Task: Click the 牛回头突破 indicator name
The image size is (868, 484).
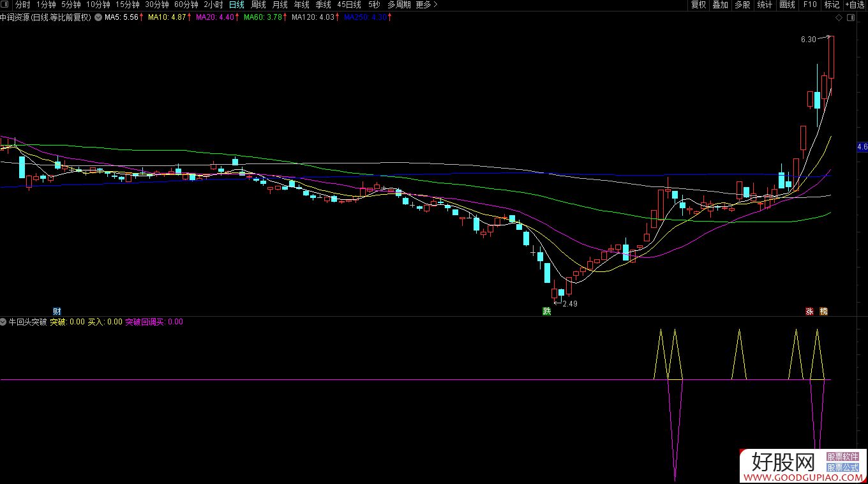Action: [27, 322]
